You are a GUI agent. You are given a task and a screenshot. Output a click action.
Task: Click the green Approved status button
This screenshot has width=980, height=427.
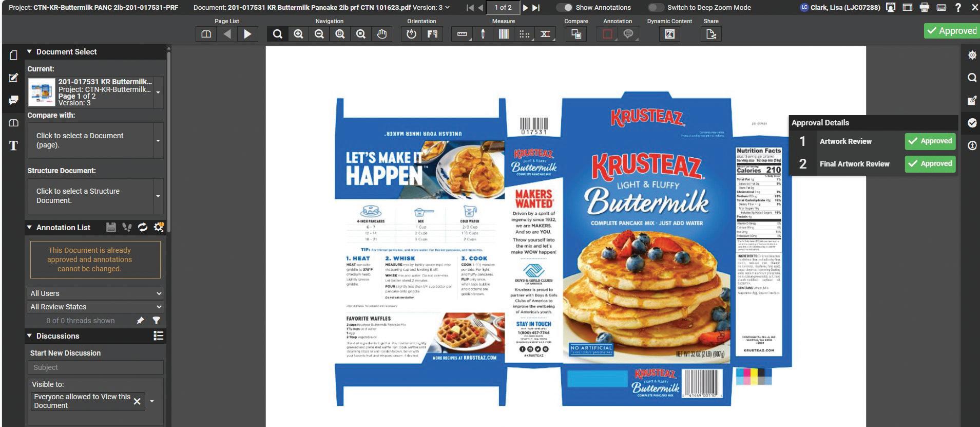(952, 31)
